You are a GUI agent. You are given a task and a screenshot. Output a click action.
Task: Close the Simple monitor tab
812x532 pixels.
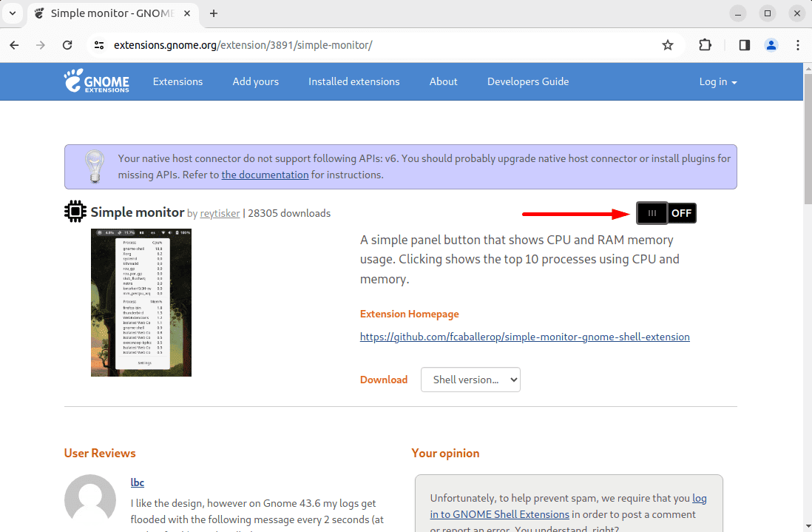[187, 13]
